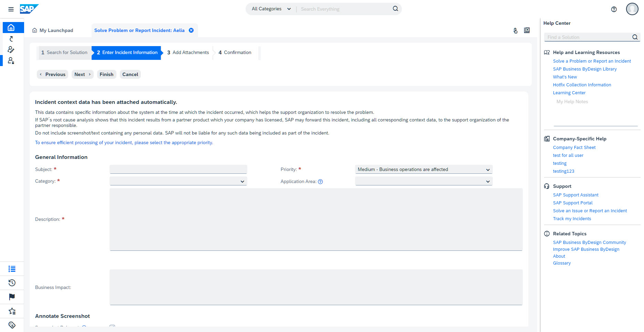Open the favorites star icon in sidebar
644x332 pixels.
[12, 311]
